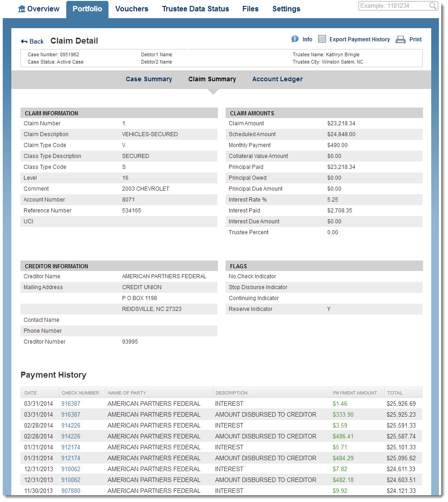Open check number 907880 link

(71, 491)
